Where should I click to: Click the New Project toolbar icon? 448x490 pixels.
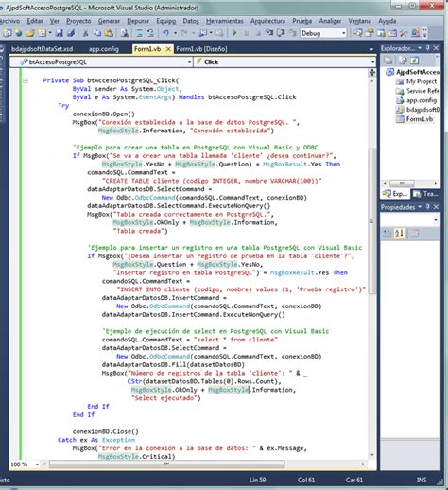click(8, 33)
